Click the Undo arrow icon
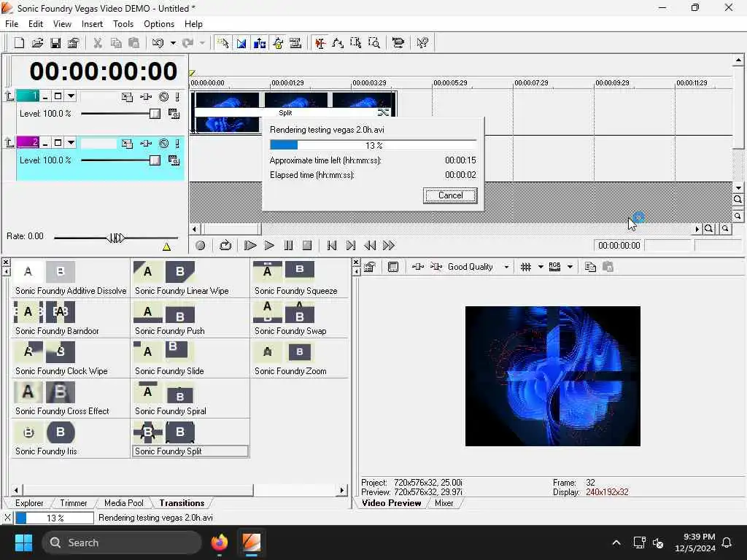The width and height of the screenshot is (747, 560). 158,43
